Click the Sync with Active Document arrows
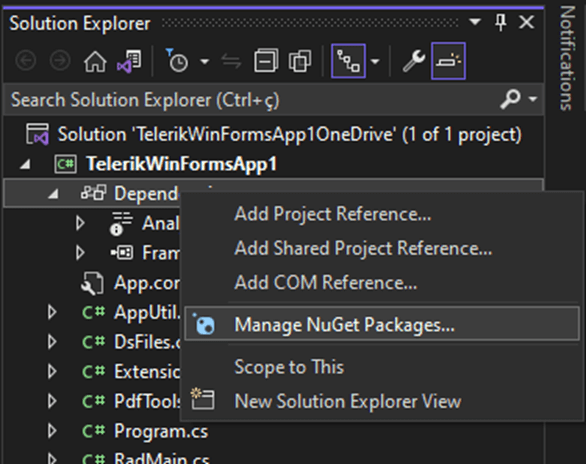Screen dimensions: 586x464 (231, 61)
